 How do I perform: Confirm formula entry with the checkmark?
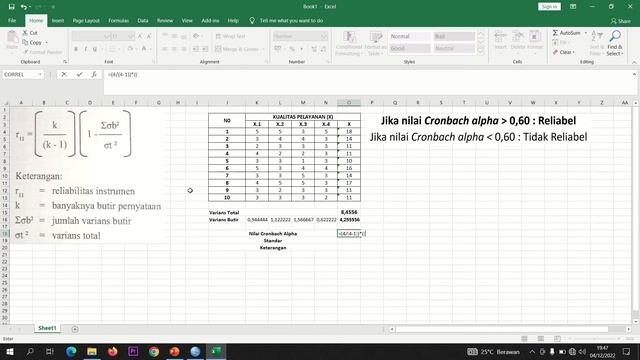click(x=79, y=74)
